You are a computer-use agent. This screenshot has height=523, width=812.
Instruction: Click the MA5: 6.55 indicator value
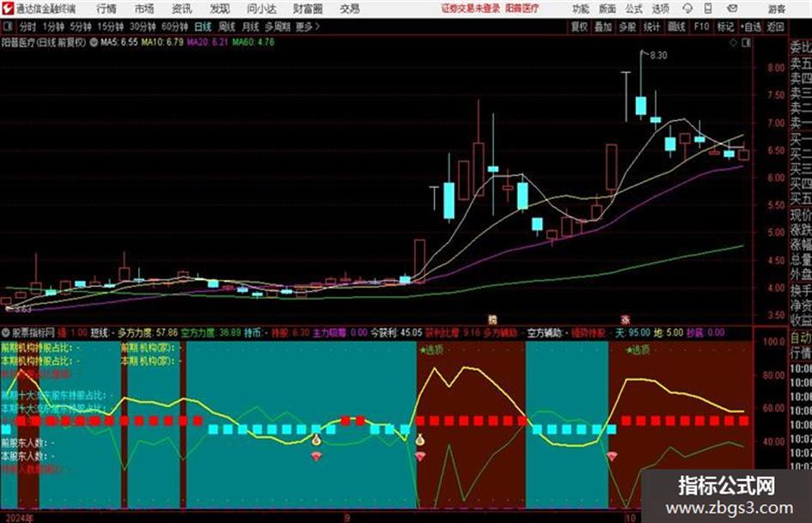coord(119,42)
